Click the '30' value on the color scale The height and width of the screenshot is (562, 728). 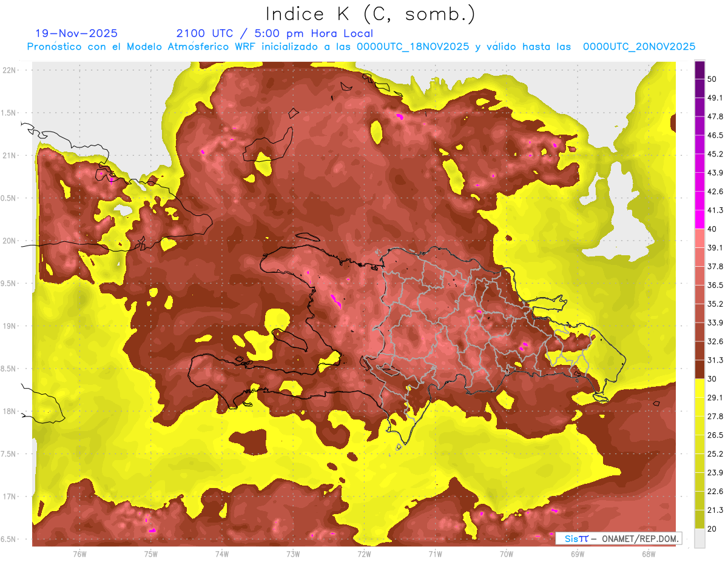[x=712, y=379]
